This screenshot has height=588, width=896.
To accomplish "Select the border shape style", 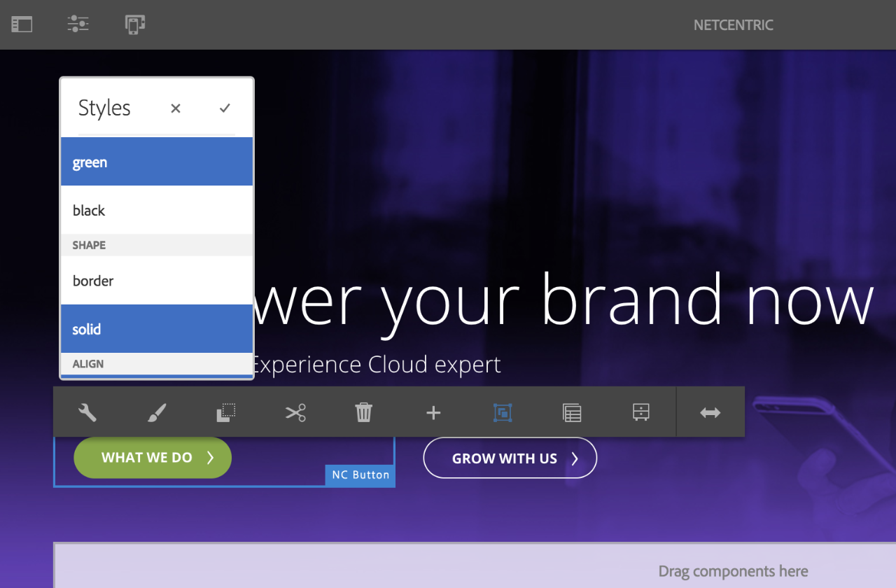I will (157, 281).
